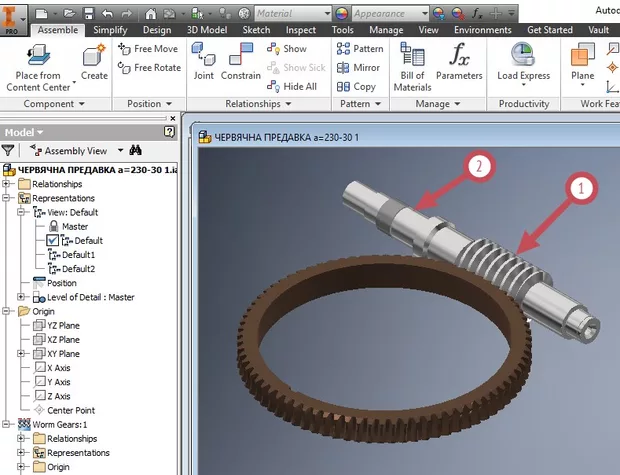Click the Free Rotate button
This screenshot has height=475, width=620.
[150, 68]
